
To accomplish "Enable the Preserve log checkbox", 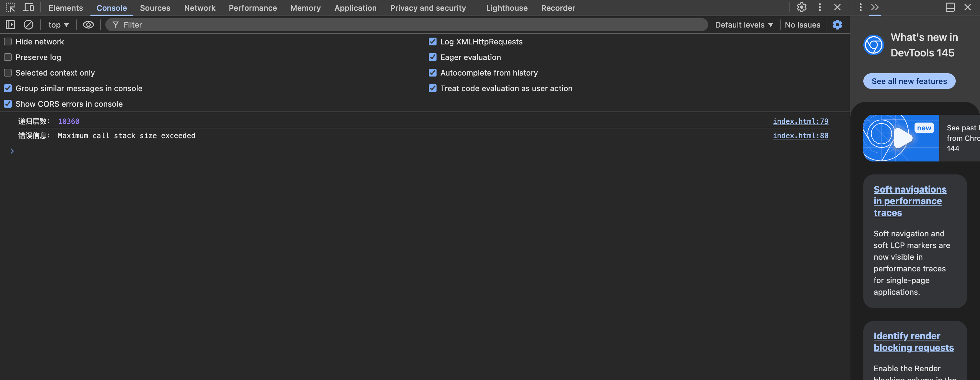I will point(8,57).
